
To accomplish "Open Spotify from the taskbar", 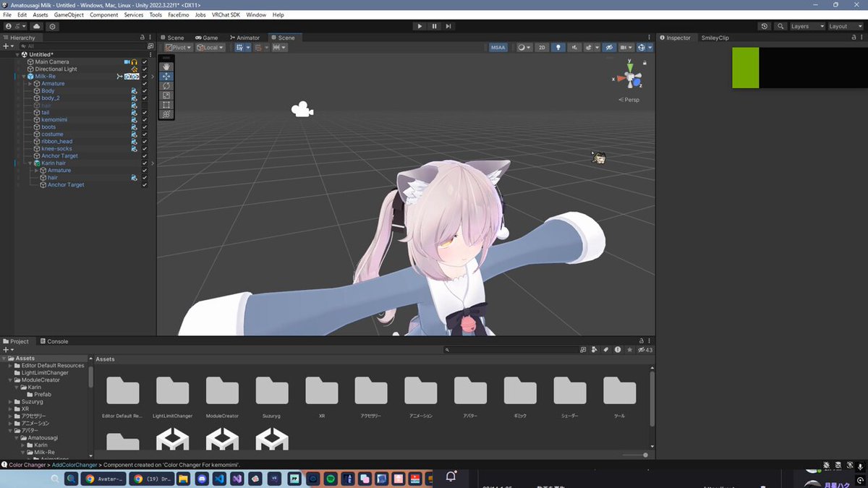I will tap(331, 479).
